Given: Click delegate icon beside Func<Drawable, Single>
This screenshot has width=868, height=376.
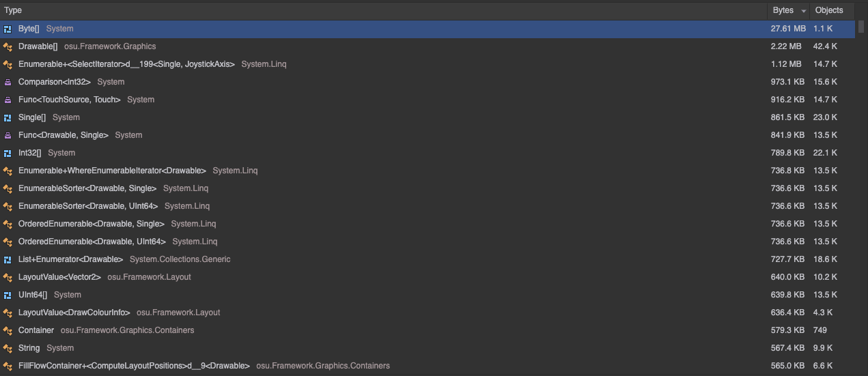Looking at the screenshot, I should 8,135.
